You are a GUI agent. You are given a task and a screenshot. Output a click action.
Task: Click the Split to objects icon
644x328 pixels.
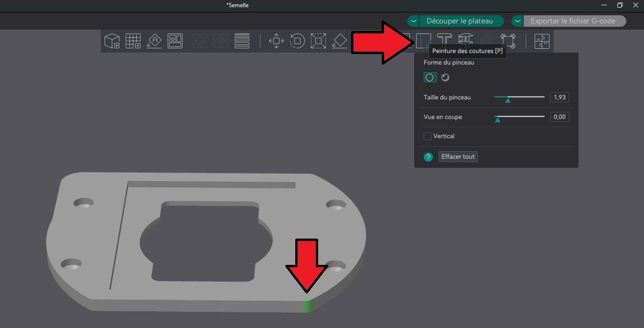[200, 41]
